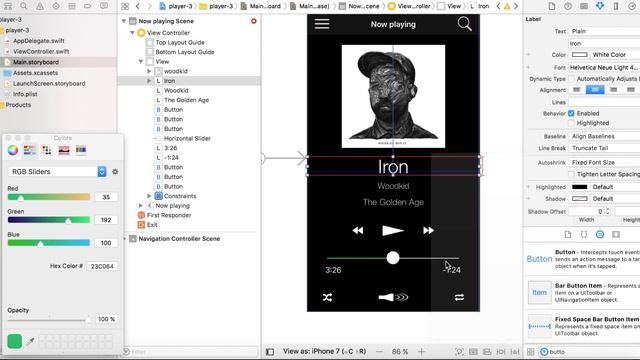Select the repeat icon in the player

(459, 297)
